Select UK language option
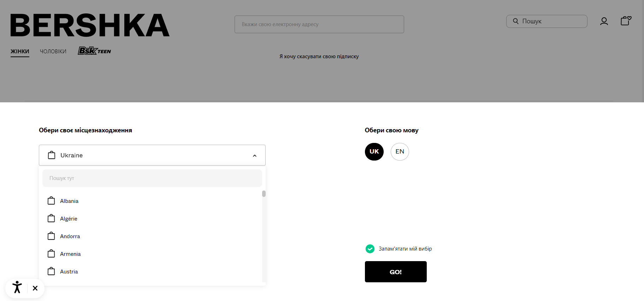The width and height of the screenshot is (644, 301). [374, 152]
